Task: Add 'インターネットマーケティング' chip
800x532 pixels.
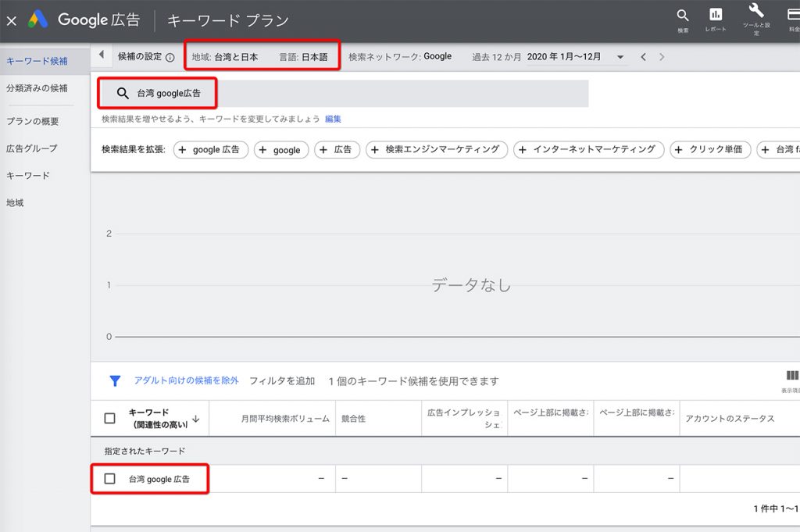Action: (589, 150)
